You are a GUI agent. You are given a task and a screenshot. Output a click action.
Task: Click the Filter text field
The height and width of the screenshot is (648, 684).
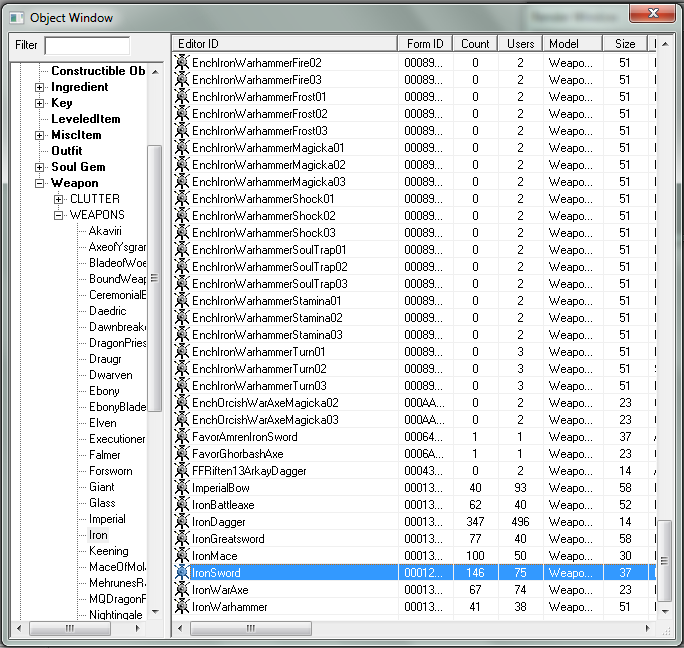87,45
